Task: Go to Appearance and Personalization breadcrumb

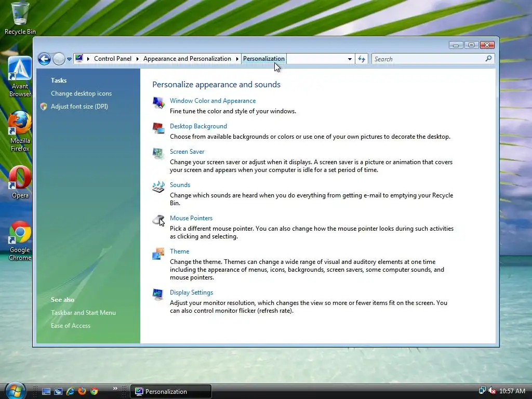Action: point(187,59)
